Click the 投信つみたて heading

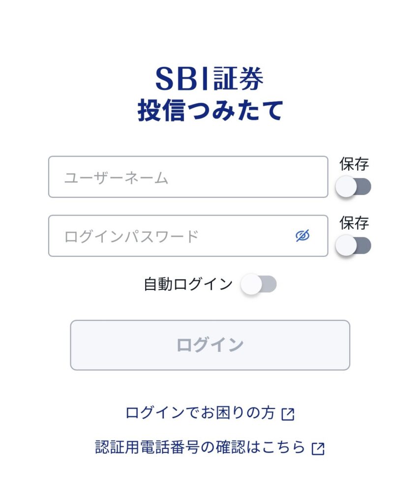[210, 111]
